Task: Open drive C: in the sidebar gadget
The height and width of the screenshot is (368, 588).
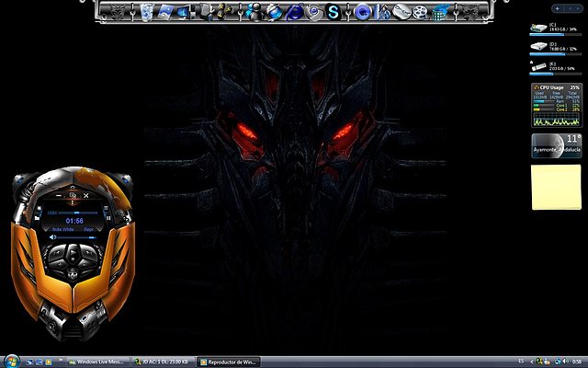Action: coord(556,29)
